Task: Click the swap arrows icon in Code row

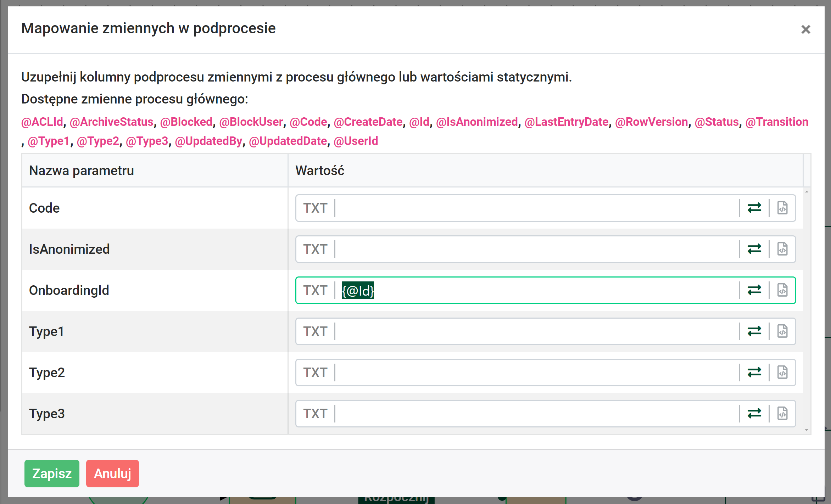Action: click(x=754, y=208)
